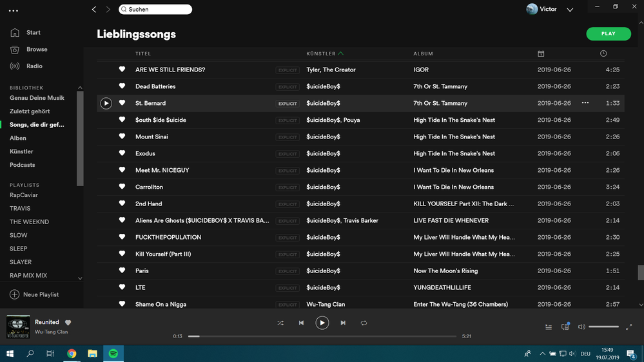Open Chrome from the taskbar
Viewport: 644px width, 362px height.
[x=72, y=354]
